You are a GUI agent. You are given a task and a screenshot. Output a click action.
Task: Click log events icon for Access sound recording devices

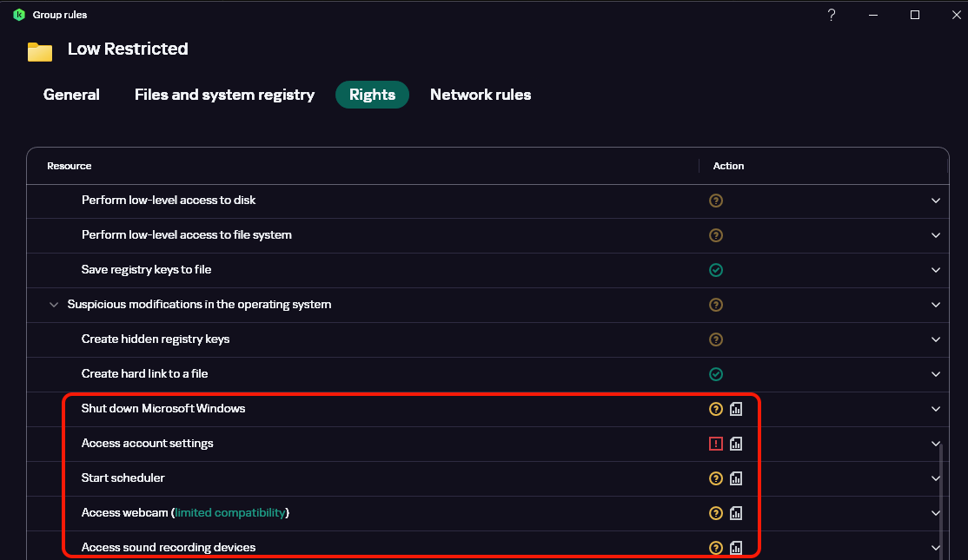click(x=736, y=548)
